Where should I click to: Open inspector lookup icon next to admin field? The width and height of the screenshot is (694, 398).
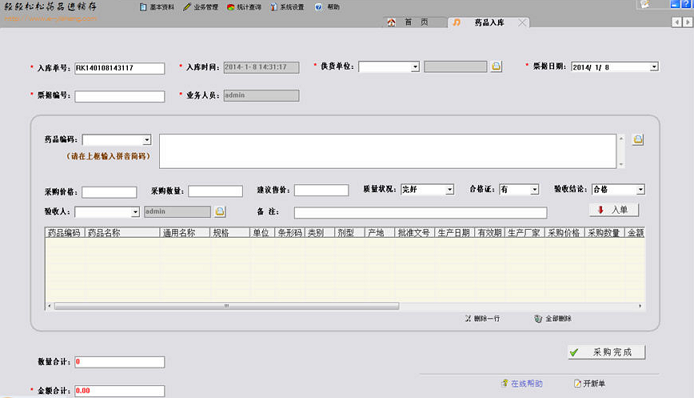click(x=220, y=212)
